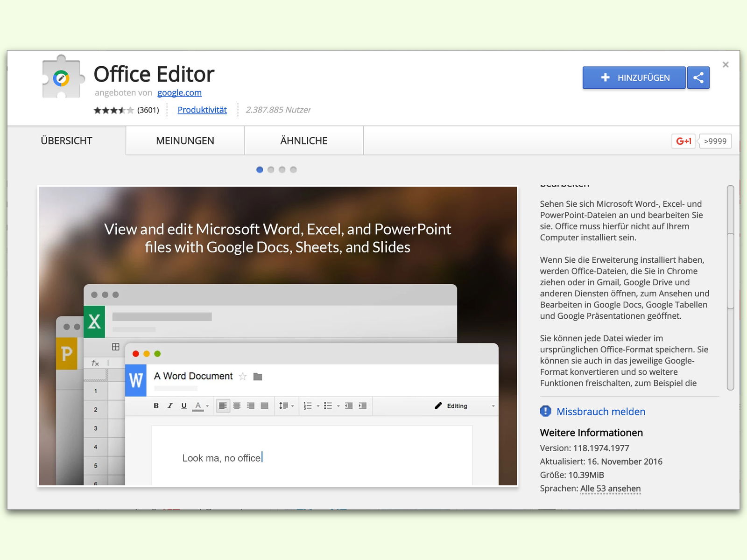Image resolution: width=747 pixels, height=560 pixels.
Task: Click the text color A icon
Action: 198,406
